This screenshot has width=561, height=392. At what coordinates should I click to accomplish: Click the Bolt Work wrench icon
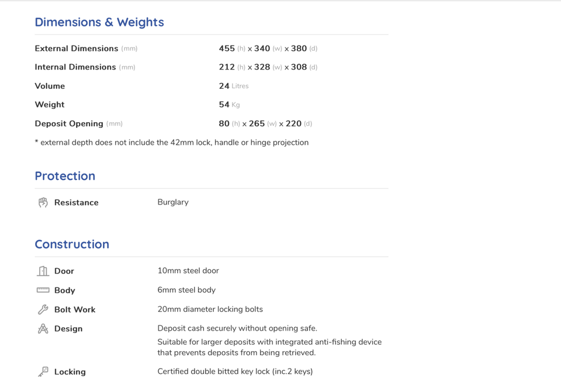[x=43, y=310]
